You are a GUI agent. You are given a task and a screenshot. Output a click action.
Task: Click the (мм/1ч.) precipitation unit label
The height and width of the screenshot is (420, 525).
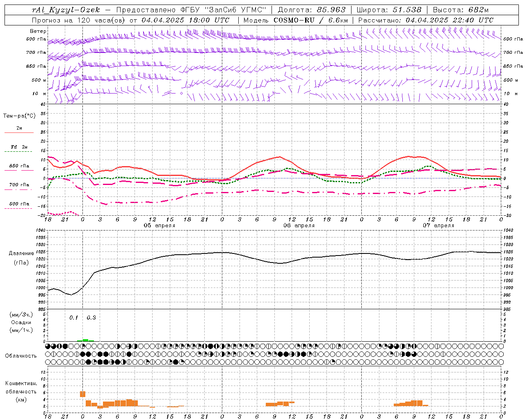click(21, 331)
